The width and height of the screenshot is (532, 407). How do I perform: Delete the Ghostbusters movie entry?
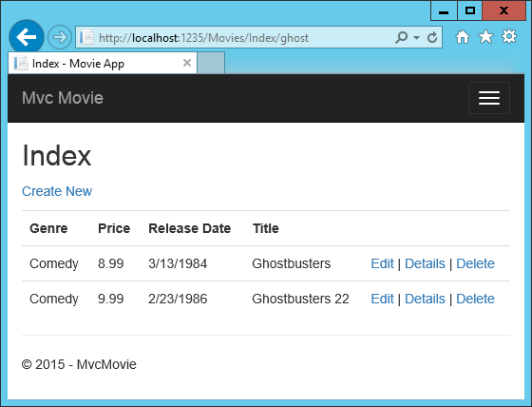click(475, 263)
